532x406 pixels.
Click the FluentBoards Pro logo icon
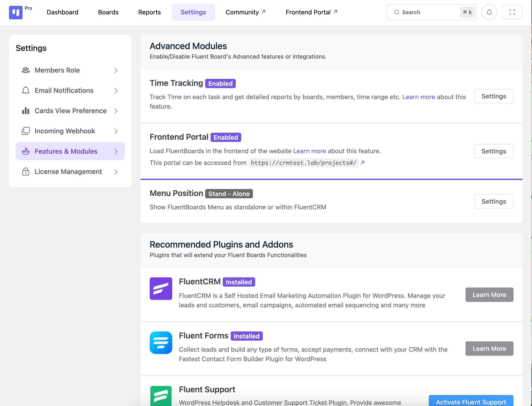16,12
